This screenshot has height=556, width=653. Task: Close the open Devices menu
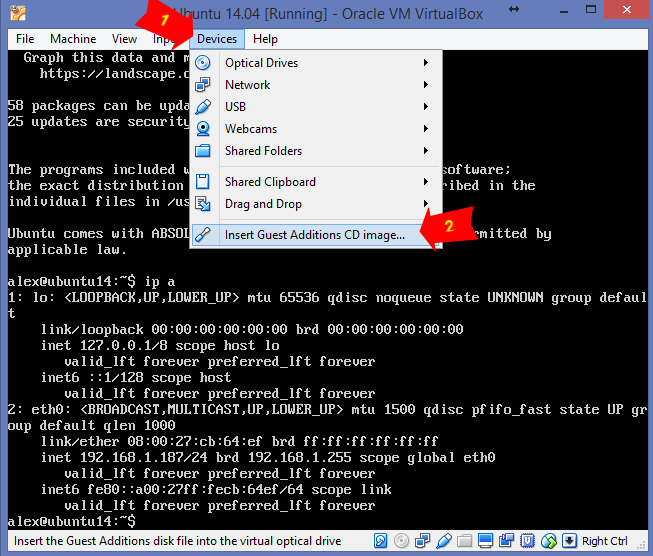point(217,39)
